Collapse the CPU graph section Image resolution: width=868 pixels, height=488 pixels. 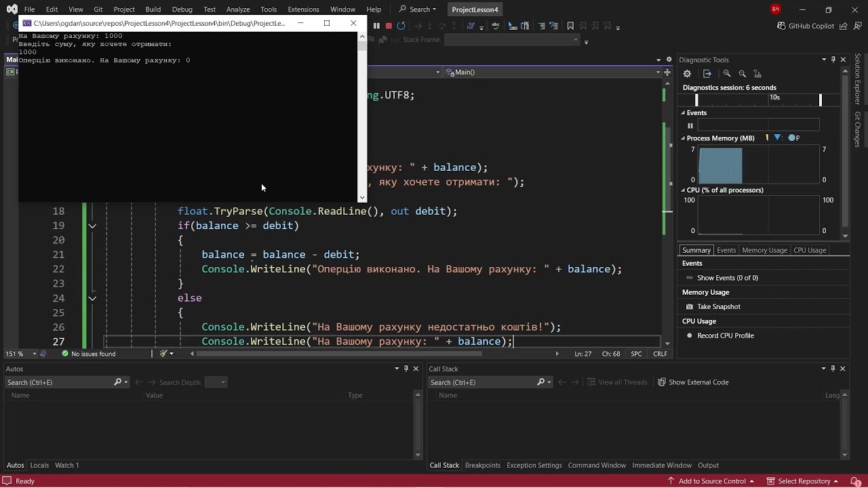click(684, 190)
